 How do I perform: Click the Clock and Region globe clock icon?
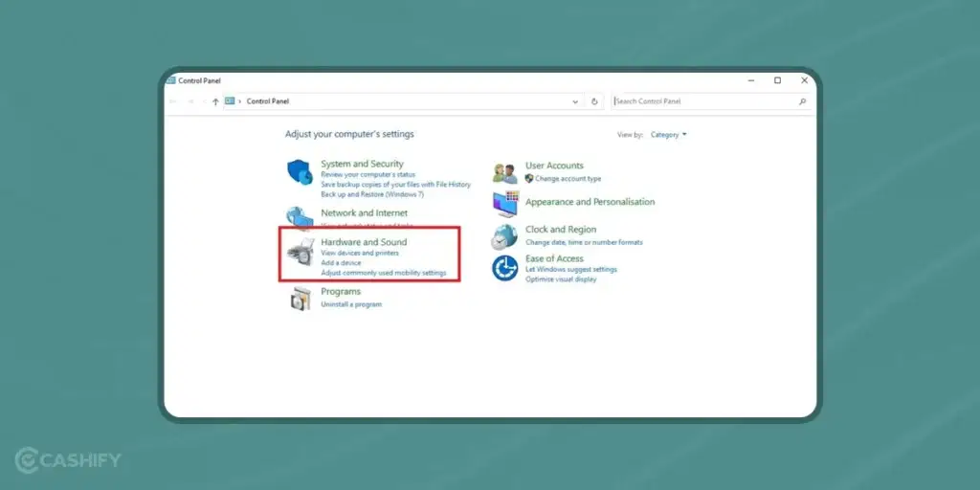pyautogui.click(x=504, y=237)
